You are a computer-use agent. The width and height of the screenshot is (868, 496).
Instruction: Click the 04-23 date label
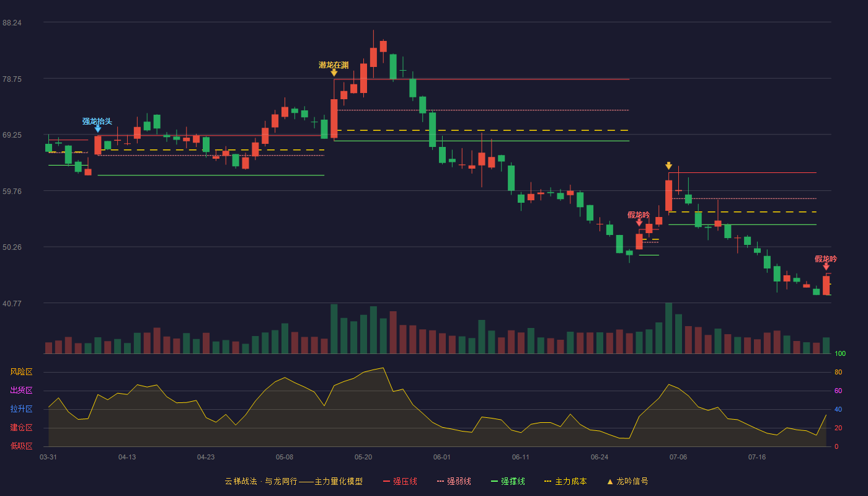pos(206,457)
